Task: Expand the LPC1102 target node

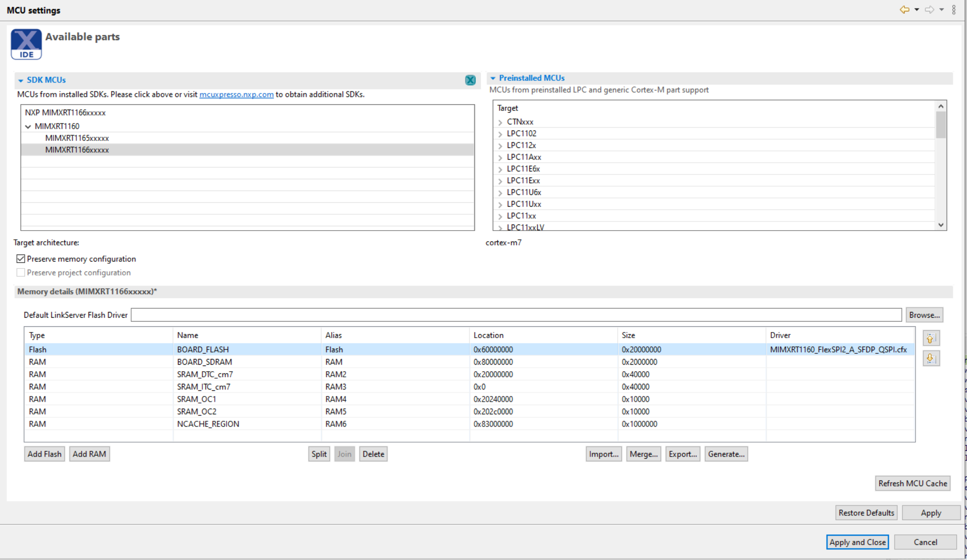Action: tap(500, 134)
